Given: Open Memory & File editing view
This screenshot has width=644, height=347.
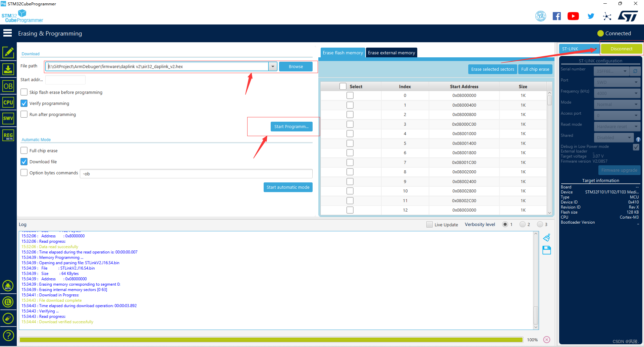Looking at the screenshot, I should tap(8, 53).
